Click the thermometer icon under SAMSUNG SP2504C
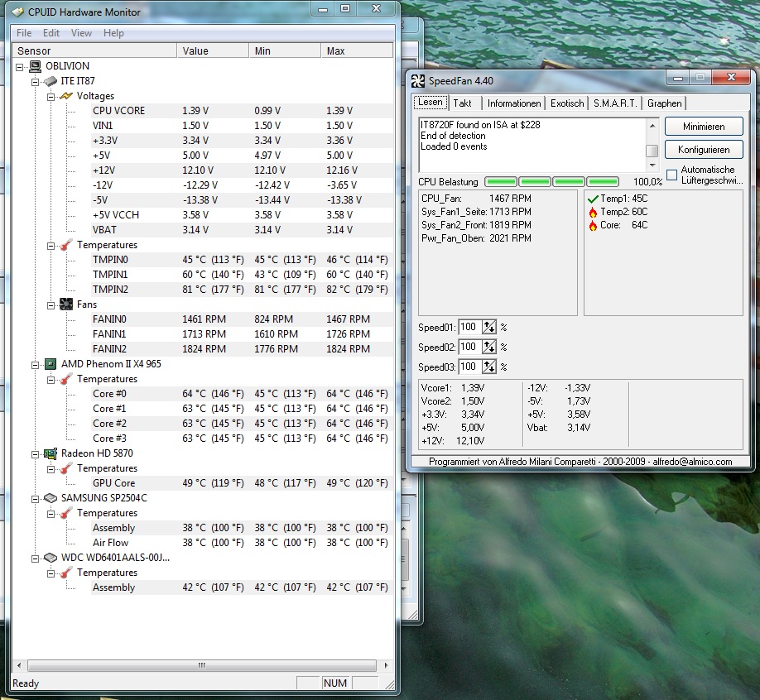 (66, 513)
